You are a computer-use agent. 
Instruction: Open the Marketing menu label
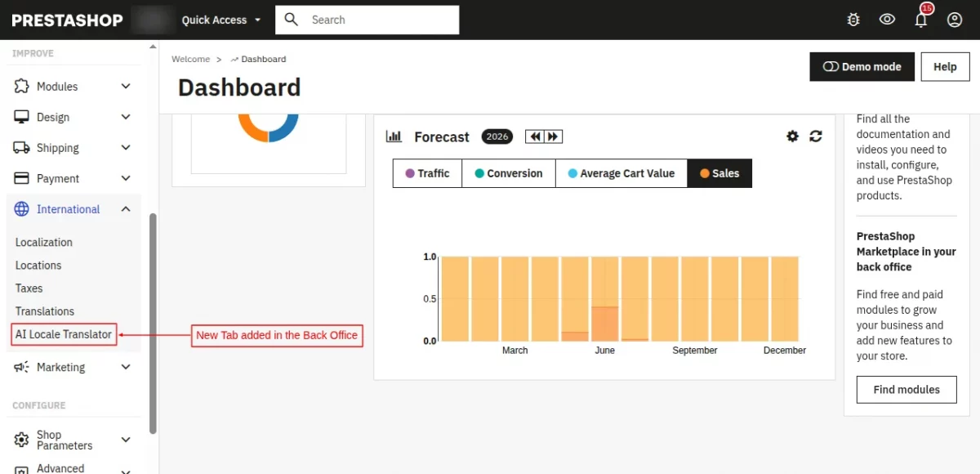coord(60,367)
